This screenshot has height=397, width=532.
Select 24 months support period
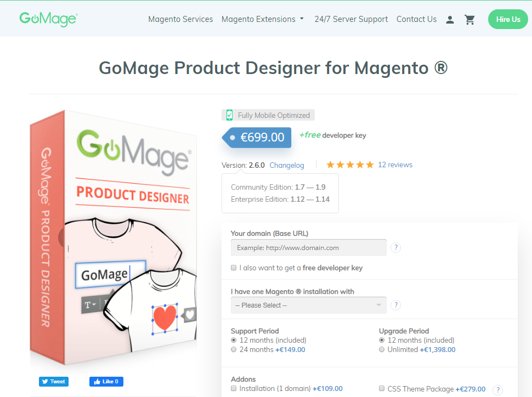click(x=234, y=349)
